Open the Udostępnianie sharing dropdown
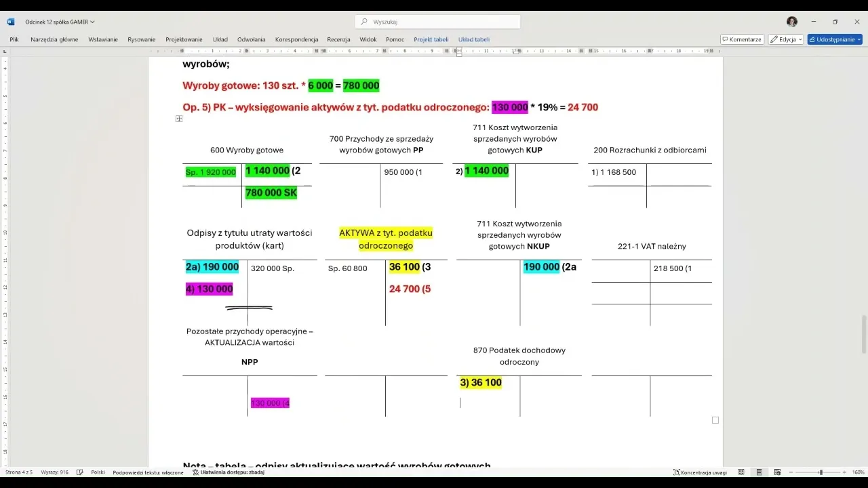The height and width of the screenshot is (488, 868). point(833,39)
